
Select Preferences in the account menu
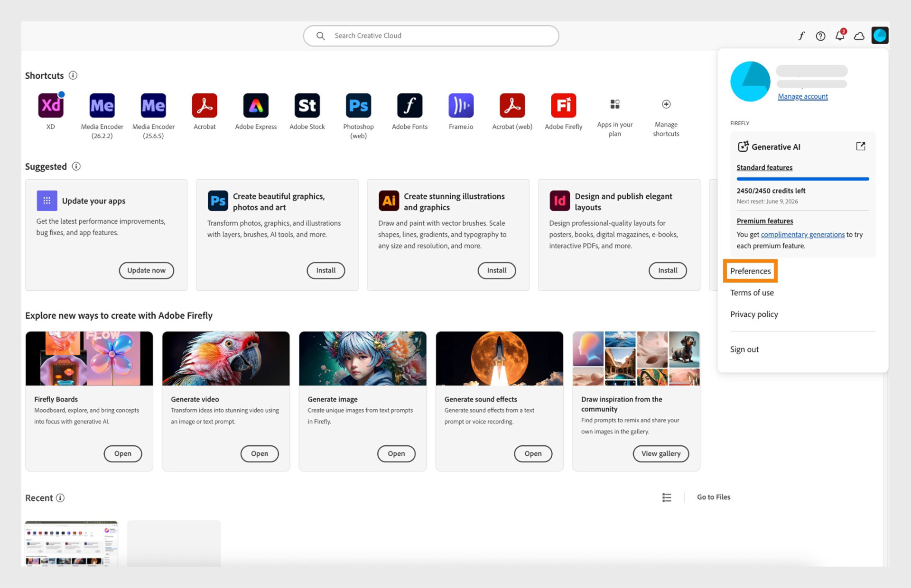coord(750,271)
